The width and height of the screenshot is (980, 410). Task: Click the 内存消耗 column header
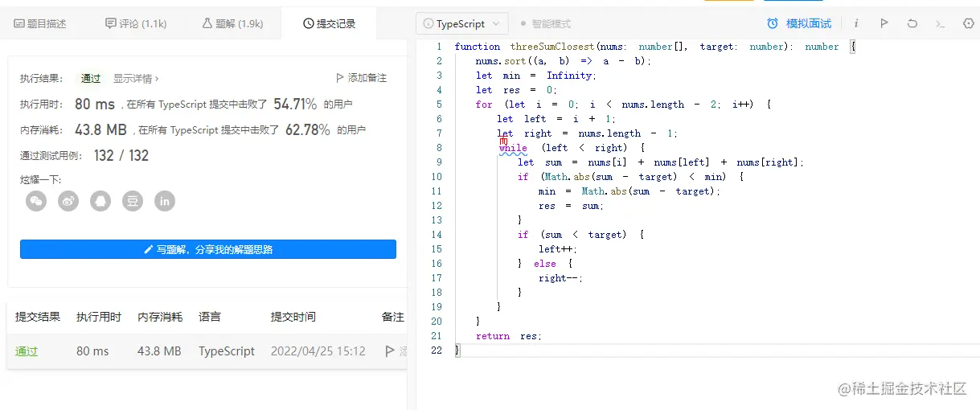pyautogui.click(x=160, y=317)
